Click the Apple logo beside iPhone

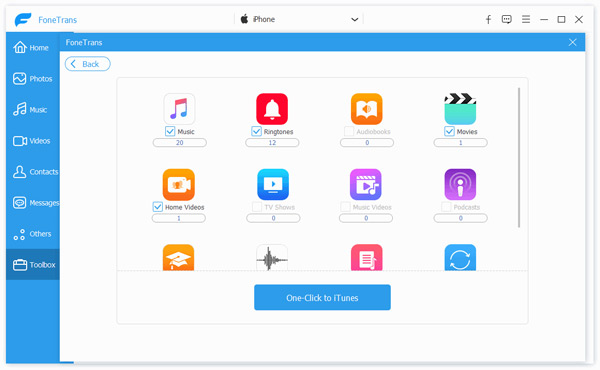[244, 19]
